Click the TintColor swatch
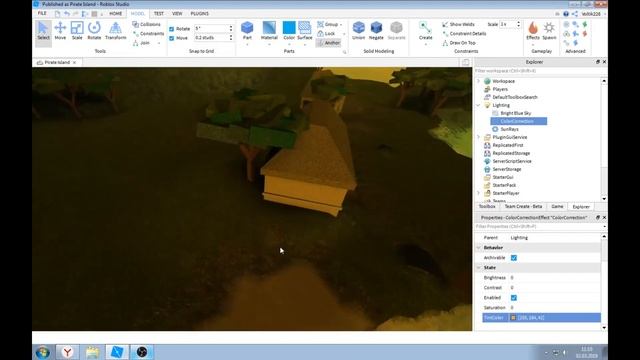Screen dimensions: 640x360 click(513, 318)
